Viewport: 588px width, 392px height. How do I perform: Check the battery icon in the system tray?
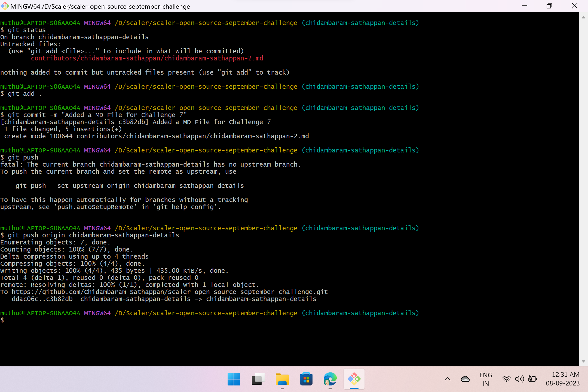[532, 379]
